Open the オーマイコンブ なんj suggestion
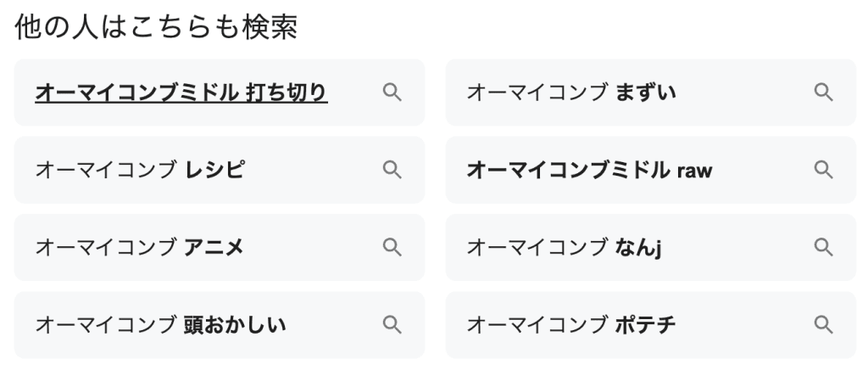The height and width of the screenshot is (376, 868). pos(564,247)
